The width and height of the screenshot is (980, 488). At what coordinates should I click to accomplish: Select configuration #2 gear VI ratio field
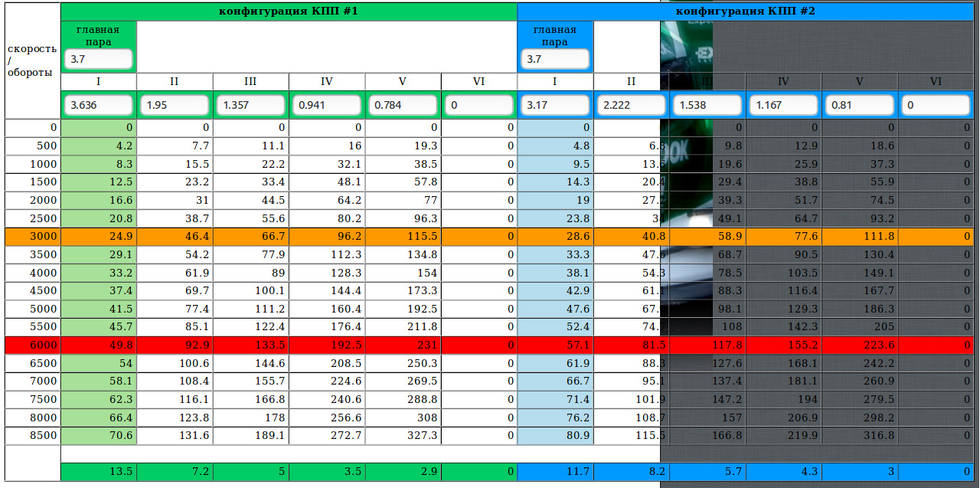click(936, 105)
